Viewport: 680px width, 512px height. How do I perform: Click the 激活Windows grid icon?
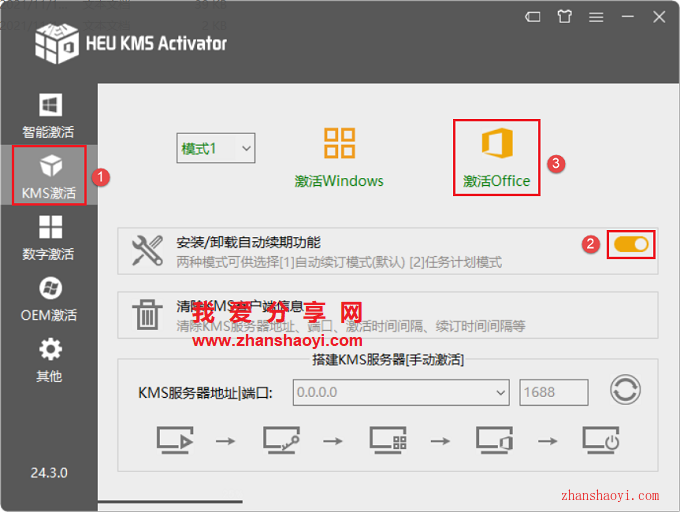pos(339,143)
